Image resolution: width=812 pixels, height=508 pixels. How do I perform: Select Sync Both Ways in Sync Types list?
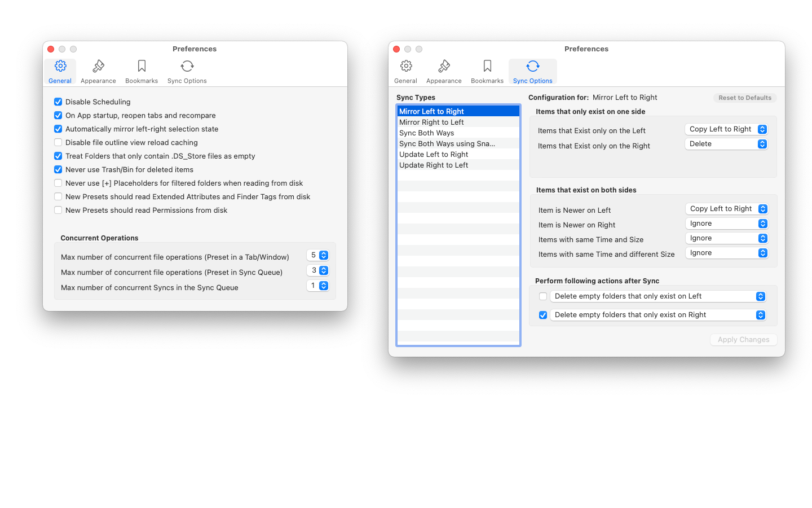[x=427, y=133]
